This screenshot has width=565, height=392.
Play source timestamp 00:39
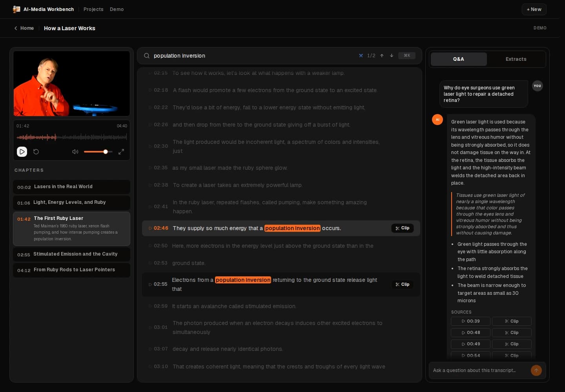click(x=471, y=321)
